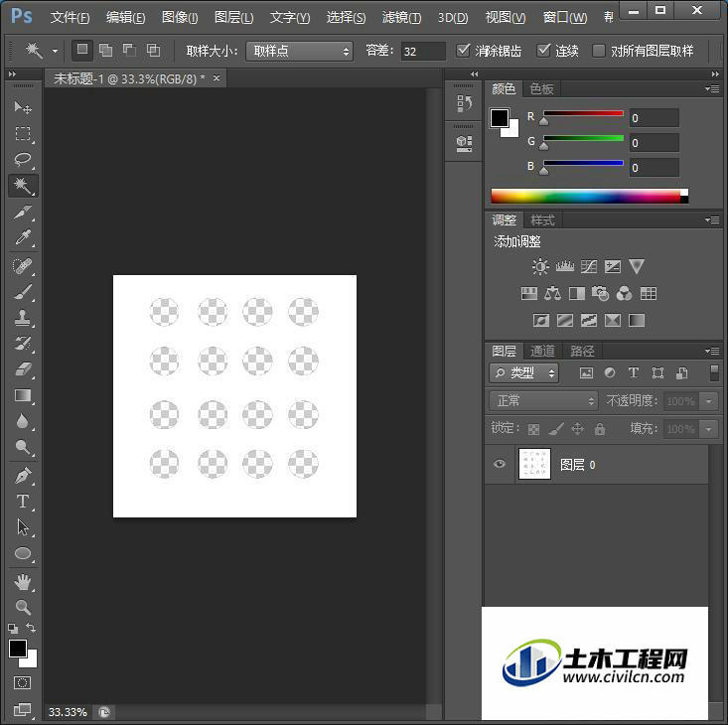The image size is (728, 725).
Task: Add a Brightness/Contrast adjustment
Action: point(540,266)
